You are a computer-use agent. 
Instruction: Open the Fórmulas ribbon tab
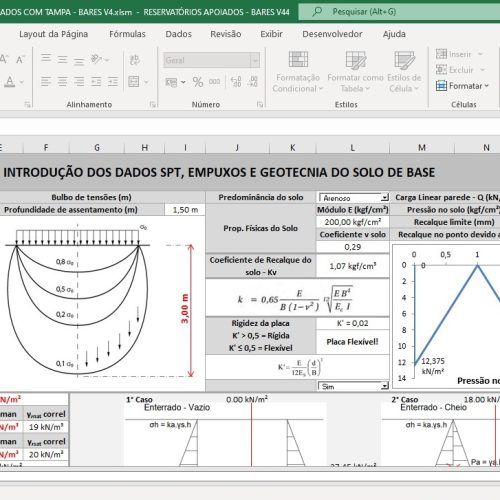click(x=127, y=34)
